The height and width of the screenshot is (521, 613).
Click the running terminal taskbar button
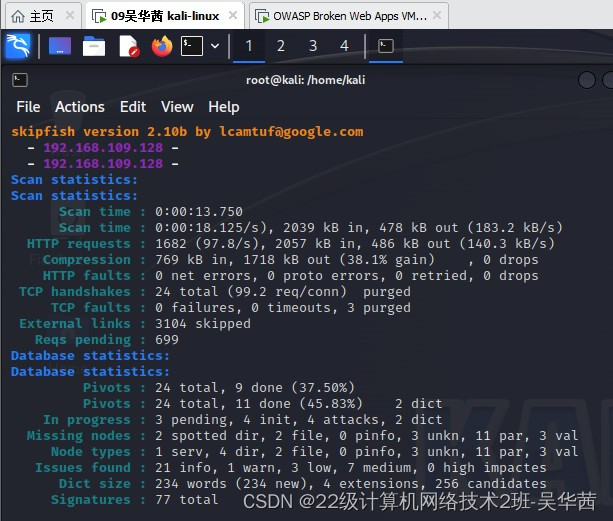click(x=386, y=46)
